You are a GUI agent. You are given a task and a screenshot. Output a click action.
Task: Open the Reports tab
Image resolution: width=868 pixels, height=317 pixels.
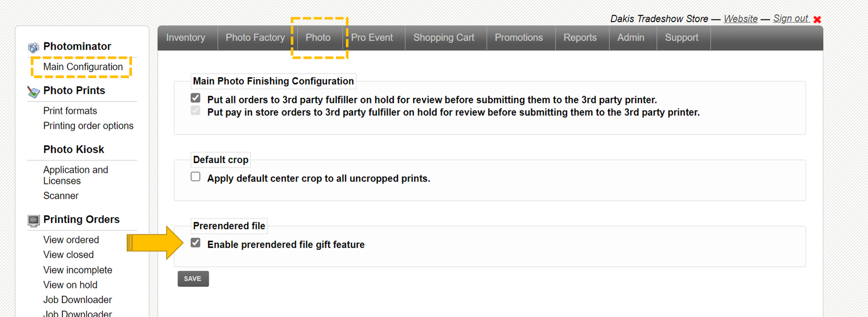click(580, 38)
